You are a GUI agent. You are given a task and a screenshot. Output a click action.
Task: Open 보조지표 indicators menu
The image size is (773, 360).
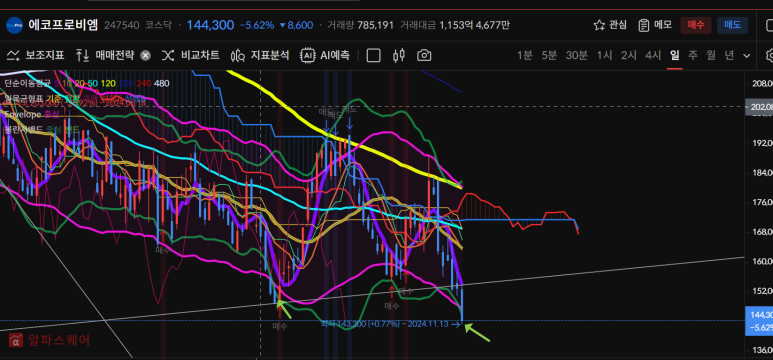coord(35,55)
